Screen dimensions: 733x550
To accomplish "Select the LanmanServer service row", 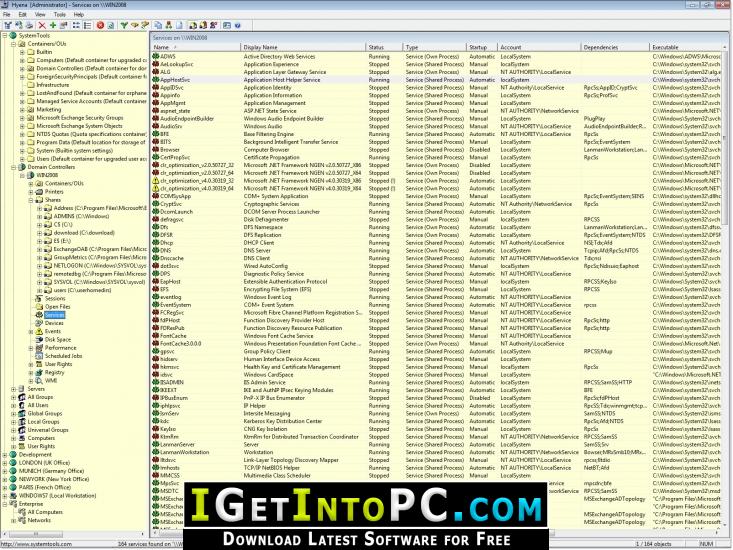I will pyautogui.click(x=437, y=444).
